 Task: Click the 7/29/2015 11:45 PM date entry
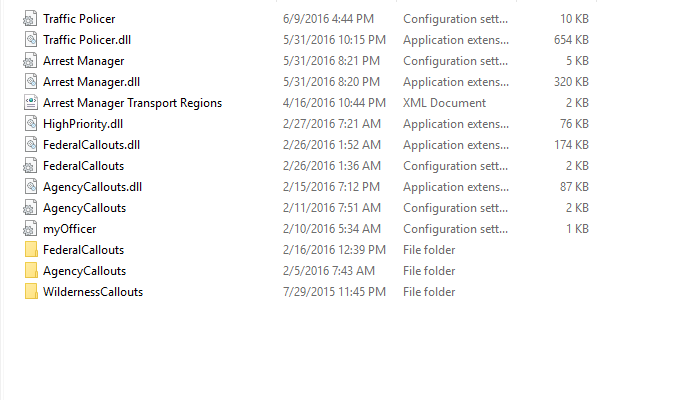pos(334,292)
